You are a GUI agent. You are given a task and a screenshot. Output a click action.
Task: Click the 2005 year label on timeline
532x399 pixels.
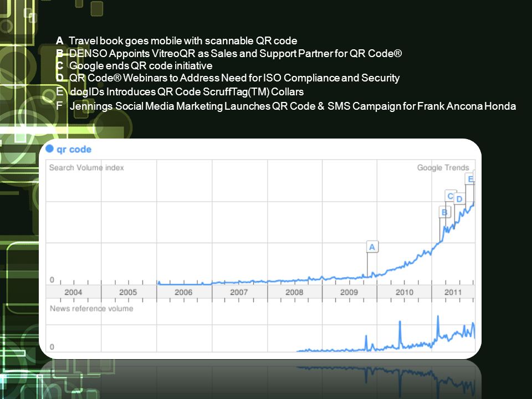tap(128, 292)
